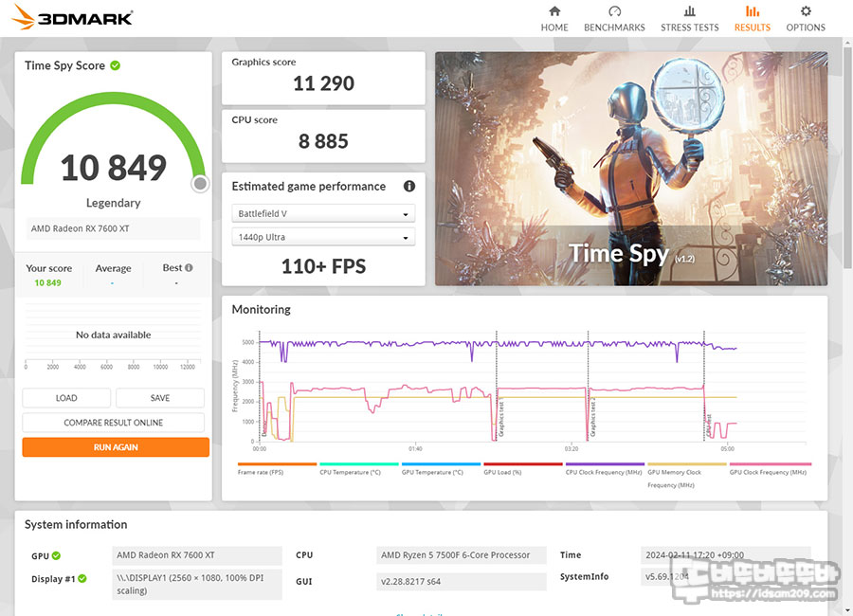The image size is (853, 616).
Task: Open Options gear icon
Action: [x=806, y=10]
